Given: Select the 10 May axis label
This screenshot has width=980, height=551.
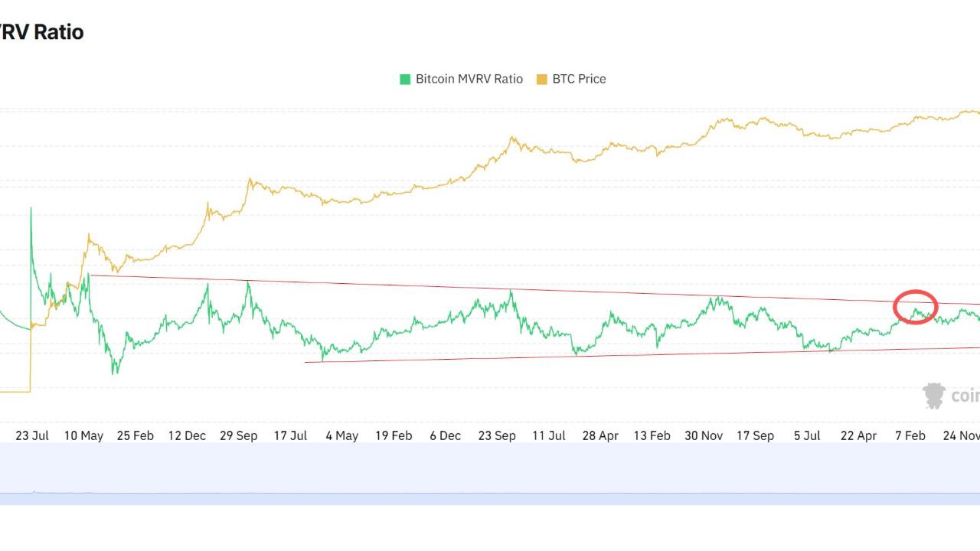Looking at the screenshot, I should 83,435.
